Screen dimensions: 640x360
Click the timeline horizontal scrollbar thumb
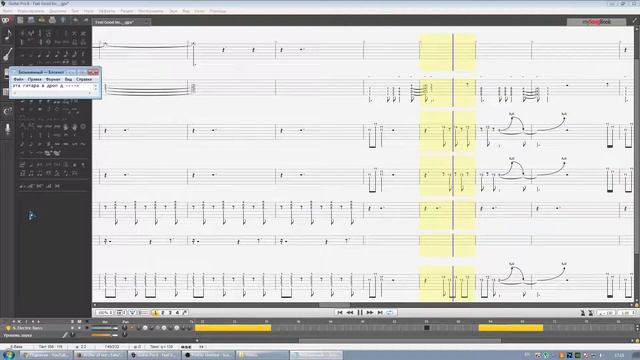(x=400, y=340)
